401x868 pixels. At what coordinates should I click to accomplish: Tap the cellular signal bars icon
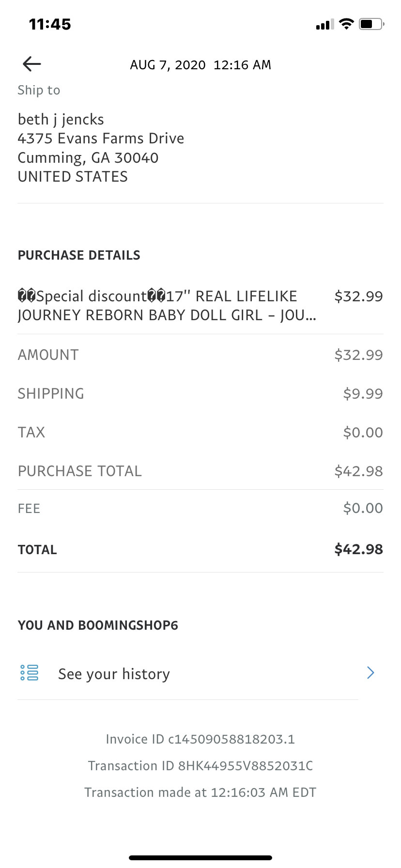tap(324, 24)
